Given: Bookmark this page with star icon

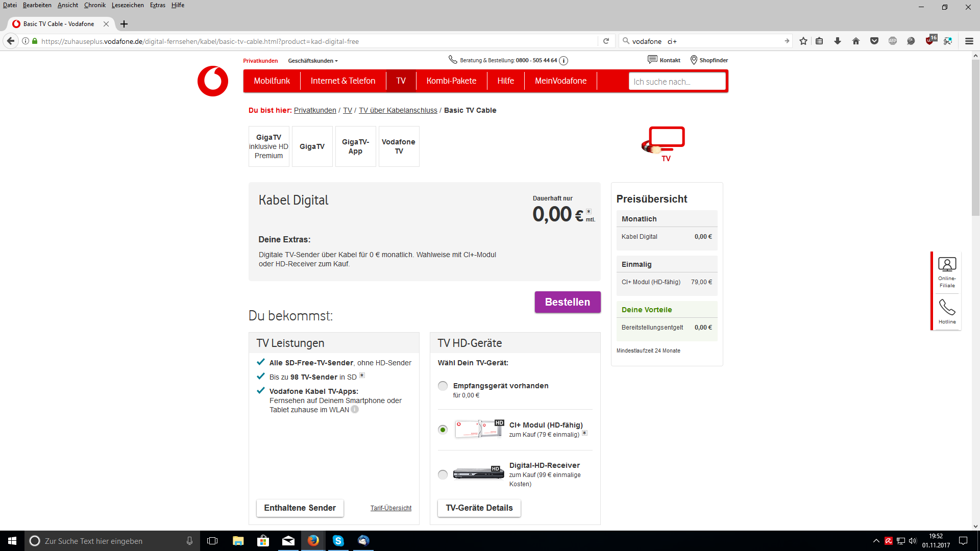Looking at the screenshot, I should (803, 41).
